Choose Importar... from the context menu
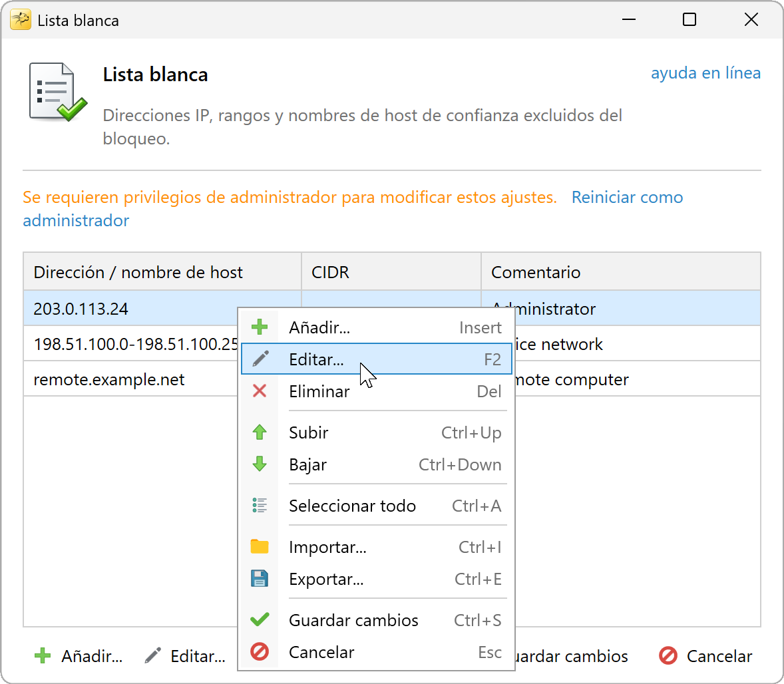 click(x=377, y=546)
